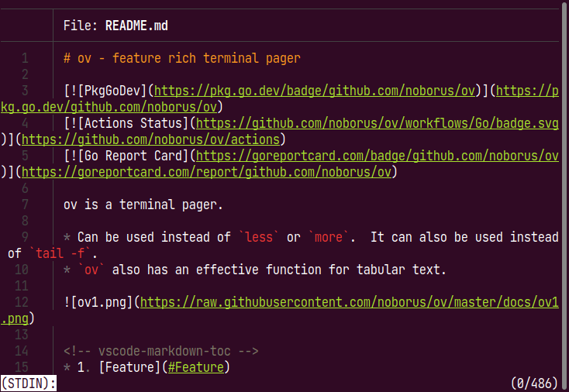569x392 pixels.
Task: Open the github.com/noborus/ov/actions link
Action: [150, 139]
